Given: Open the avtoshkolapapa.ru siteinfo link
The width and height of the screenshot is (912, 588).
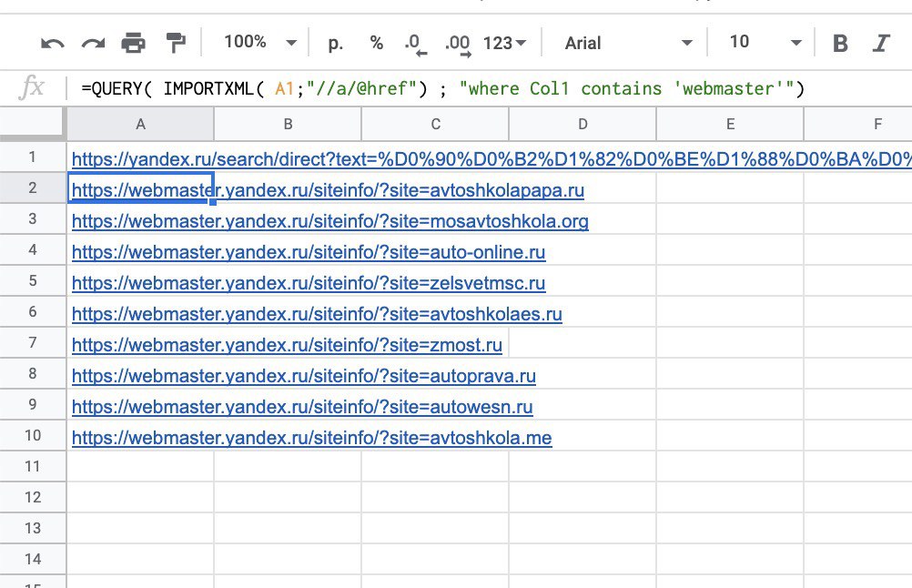Looking at the screenshot, I should click(x=328, y=190).
